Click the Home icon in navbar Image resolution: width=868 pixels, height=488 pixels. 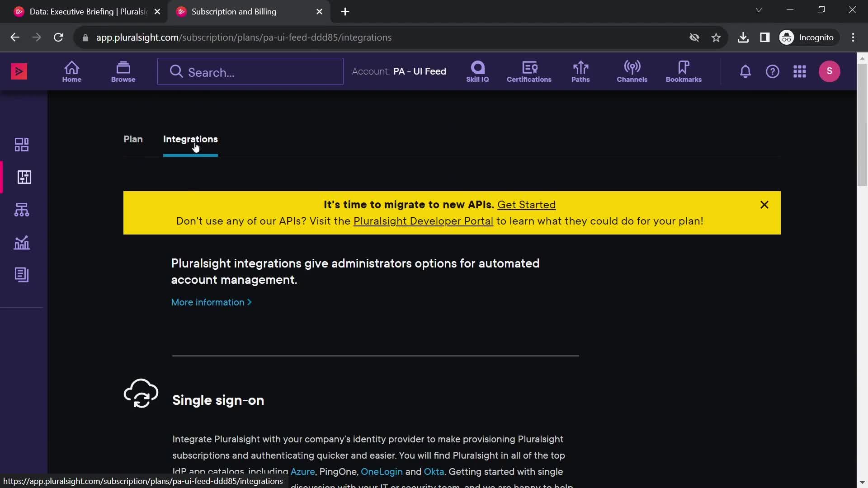(71, 71)
